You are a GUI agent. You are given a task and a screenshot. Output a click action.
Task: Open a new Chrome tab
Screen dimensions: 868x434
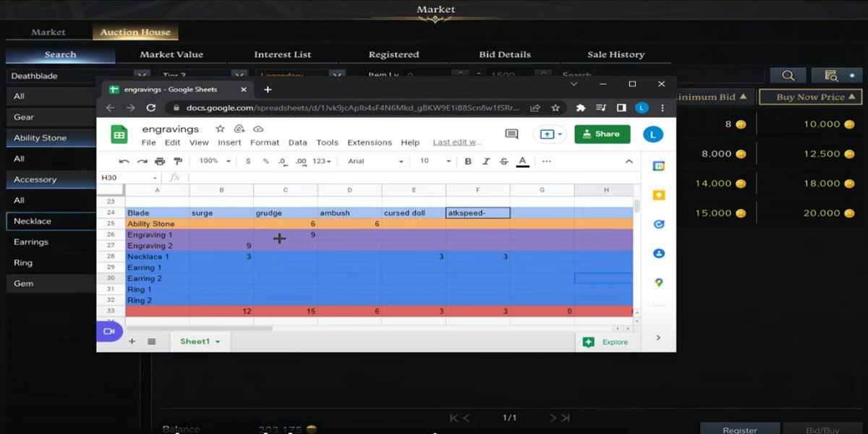pos(268,90)
